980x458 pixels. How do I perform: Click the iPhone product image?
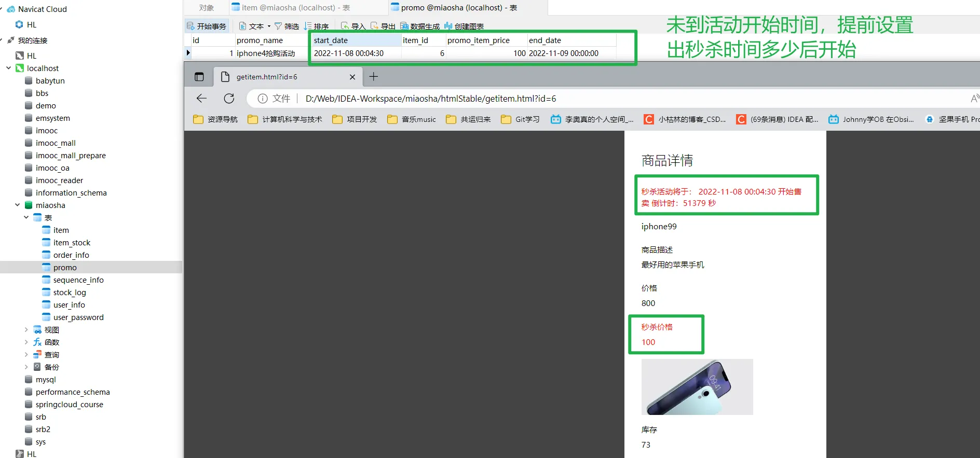coord(697,387)
